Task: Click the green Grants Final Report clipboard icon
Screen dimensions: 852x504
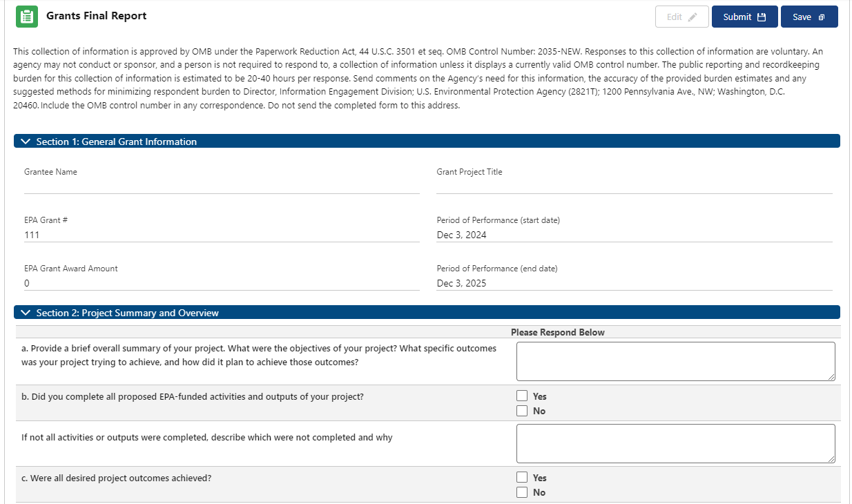Action: click(27, 17)
